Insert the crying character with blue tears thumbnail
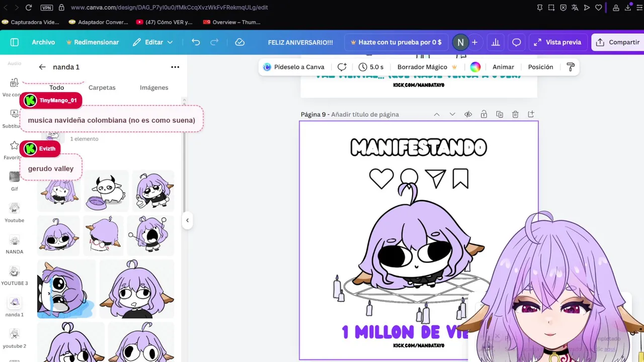The width and height of the screenshot is (644, 362). pos(65,289)
